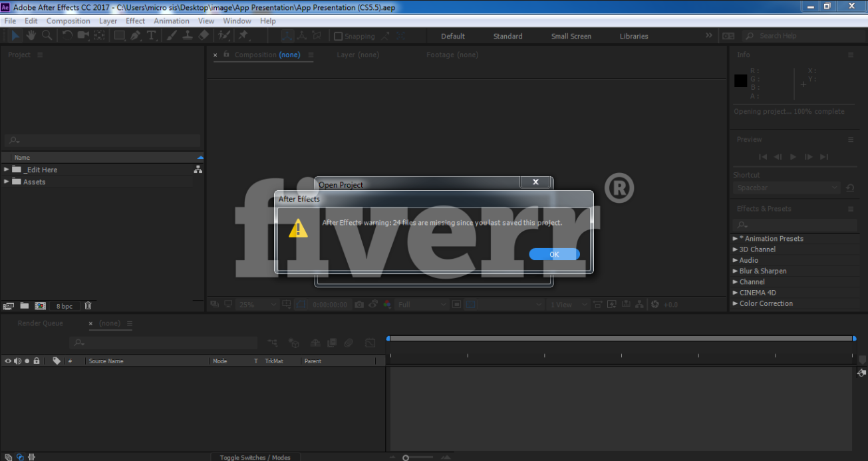Toggle Transparency Grid in viewer
This screenshot has width=868, height=461.
471,304
